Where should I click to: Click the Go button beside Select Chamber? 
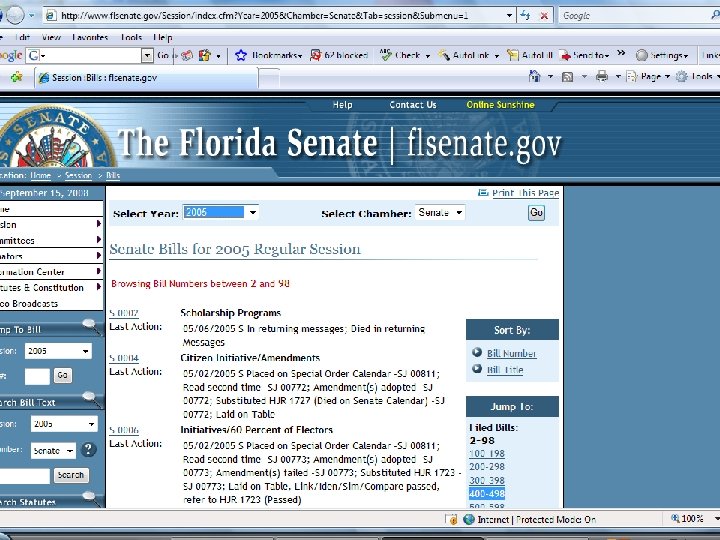(536, 213)
